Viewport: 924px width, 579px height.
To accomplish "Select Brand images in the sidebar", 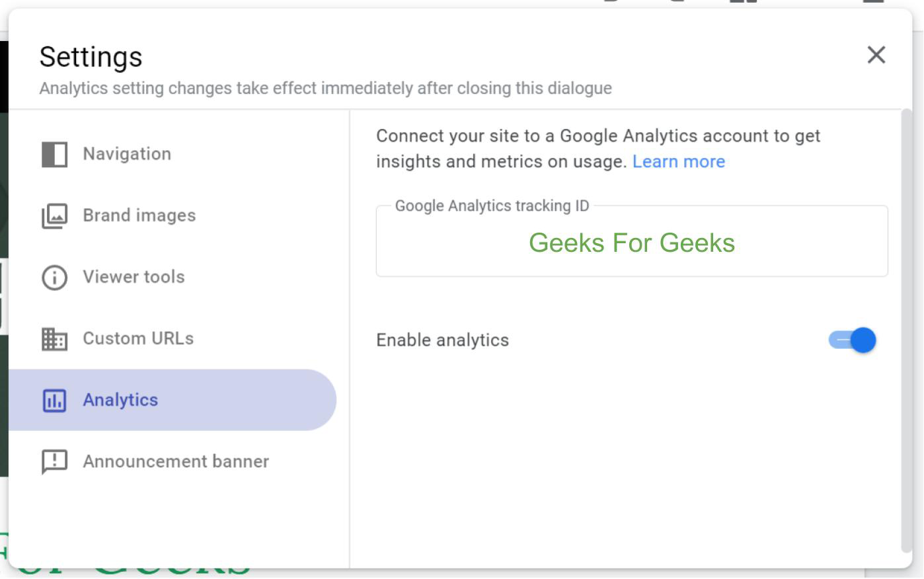I will 139,215.
